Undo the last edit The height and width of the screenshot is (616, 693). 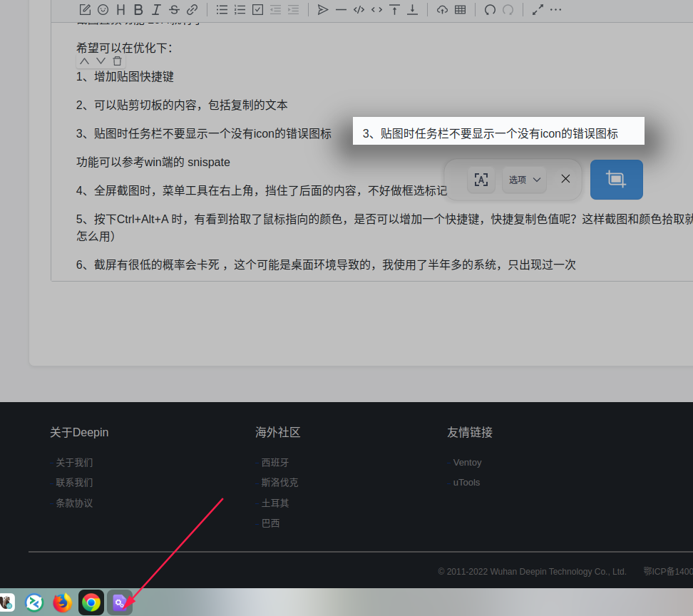coord(490,9)
